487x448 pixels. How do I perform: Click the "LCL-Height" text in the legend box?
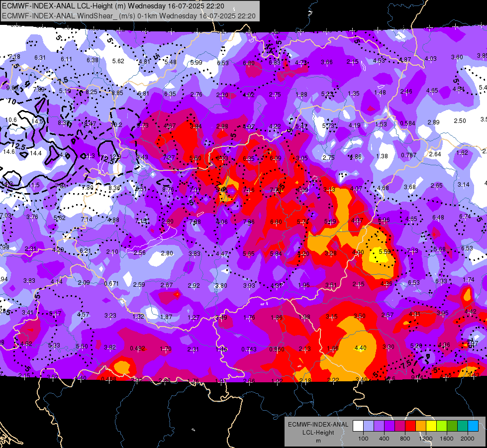point(318,433)
